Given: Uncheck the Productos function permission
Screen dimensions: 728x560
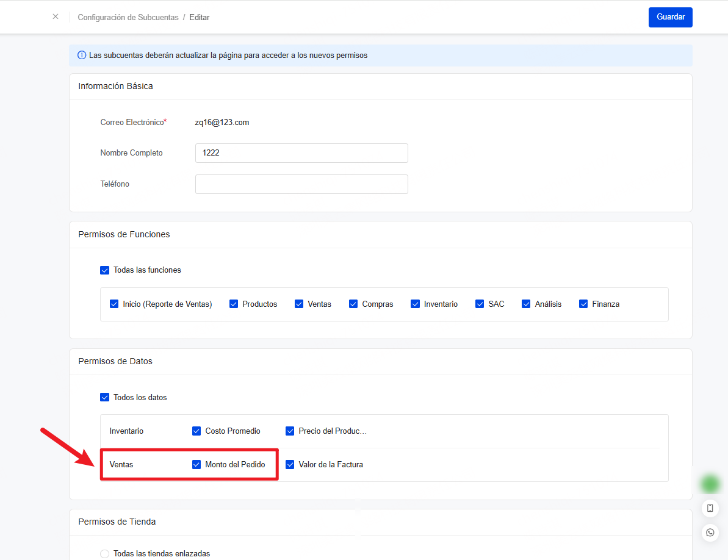Looking at the screenshot, I should pos(234,304).
